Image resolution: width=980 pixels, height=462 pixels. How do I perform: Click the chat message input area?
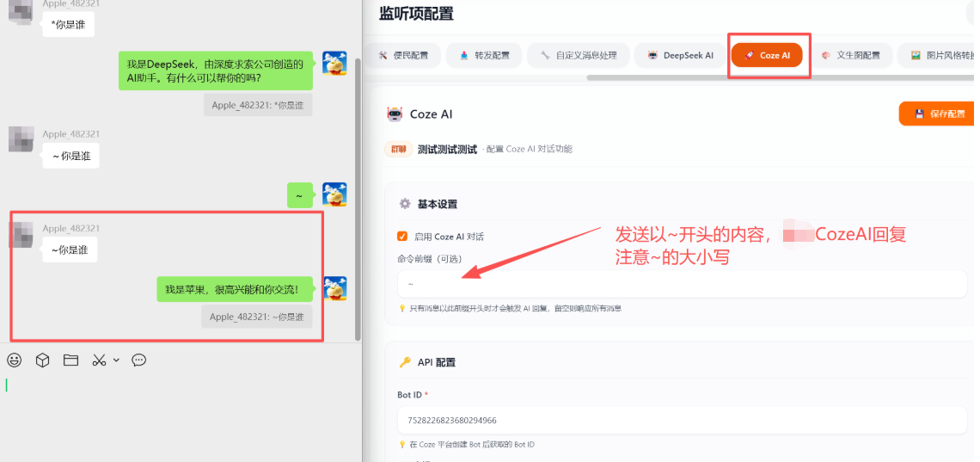point(180,417)
